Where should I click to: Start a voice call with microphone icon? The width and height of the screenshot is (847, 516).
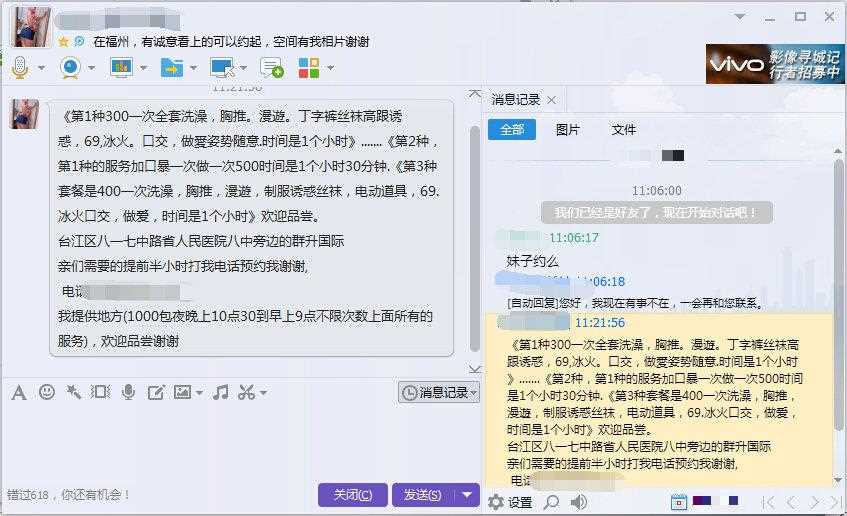[20, 68]
